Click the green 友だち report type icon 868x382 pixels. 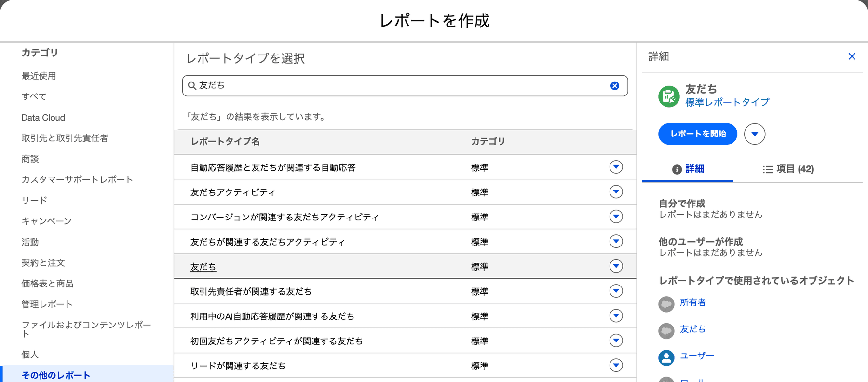tap(669, 96)
